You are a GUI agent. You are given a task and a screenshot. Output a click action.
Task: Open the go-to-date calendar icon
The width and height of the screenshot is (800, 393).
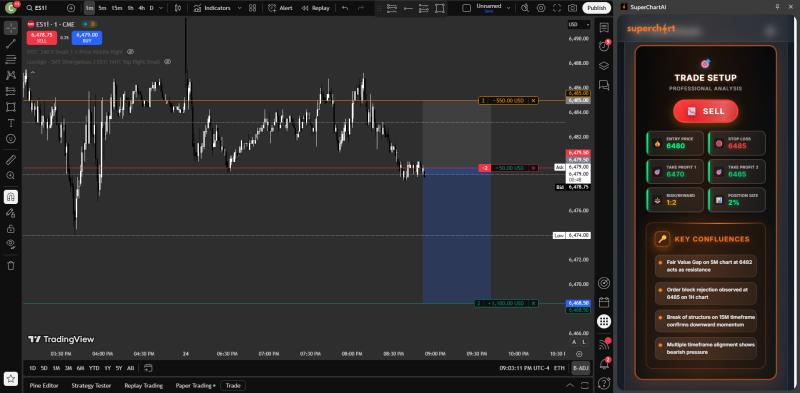148,368
